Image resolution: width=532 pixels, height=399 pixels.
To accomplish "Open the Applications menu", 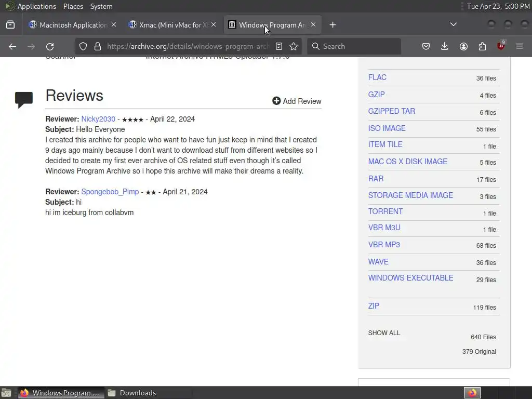I will coord(37,6).
